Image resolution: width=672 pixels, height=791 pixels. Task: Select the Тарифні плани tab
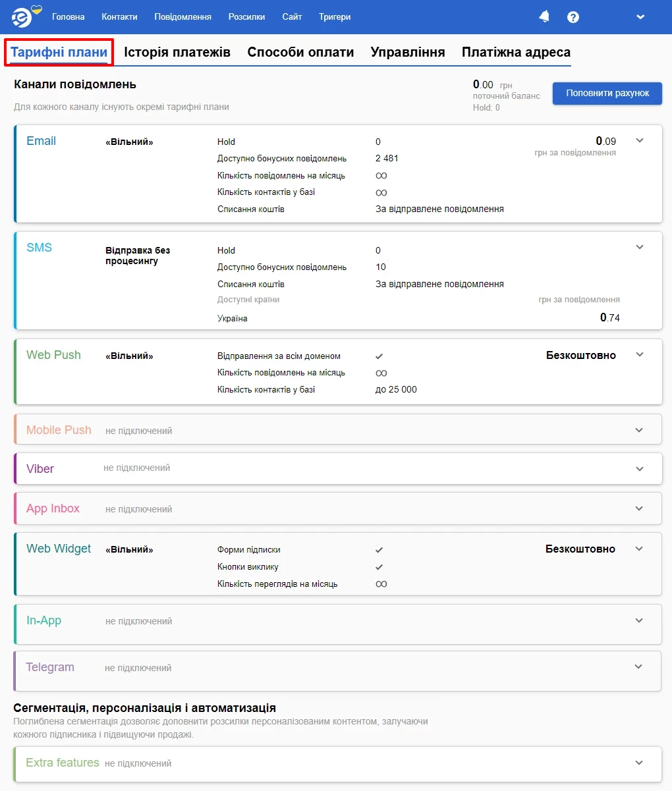tap(59, 52)
